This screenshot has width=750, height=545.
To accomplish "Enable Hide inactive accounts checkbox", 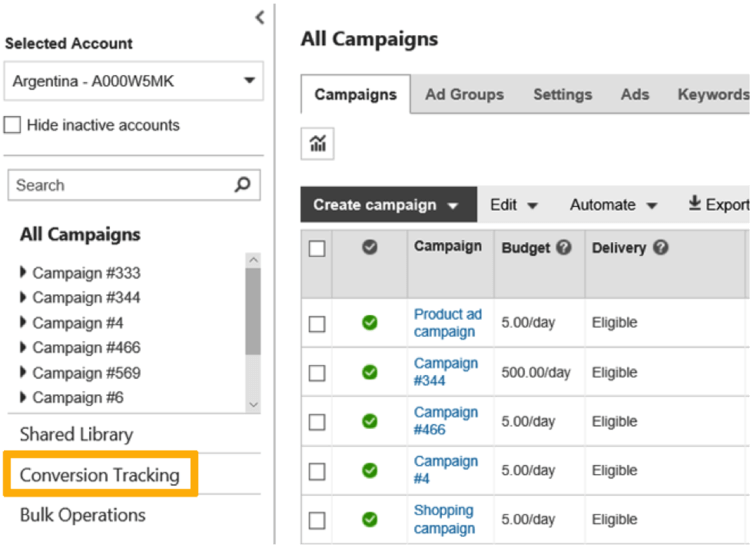I will 13,126.
